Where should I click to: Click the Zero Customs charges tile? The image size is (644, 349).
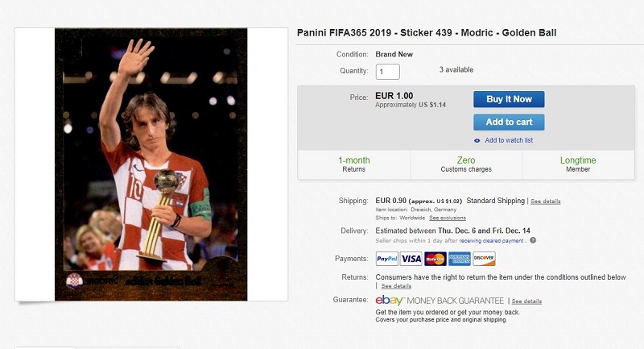coord(466,164)
